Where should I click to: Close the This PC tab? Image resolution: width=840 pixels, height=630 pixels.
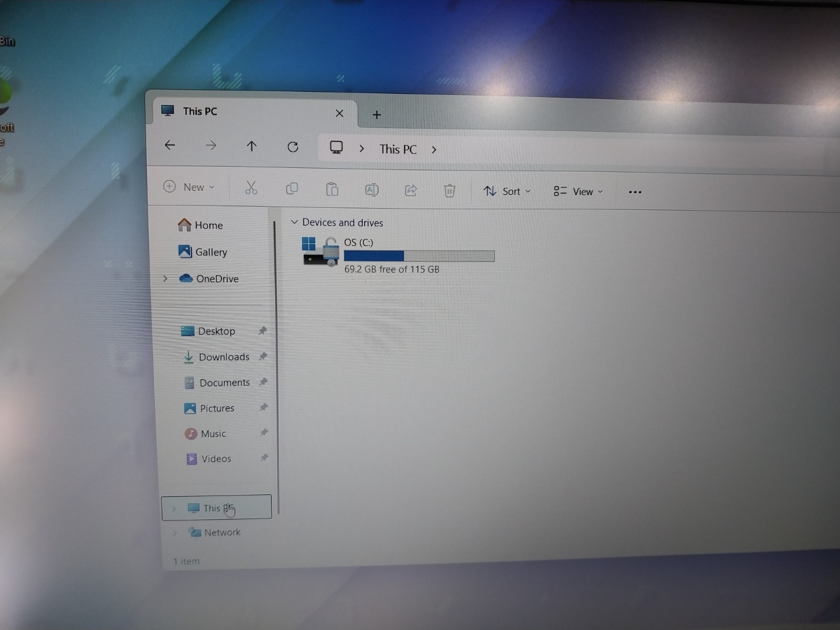click(x=340, y=113)
